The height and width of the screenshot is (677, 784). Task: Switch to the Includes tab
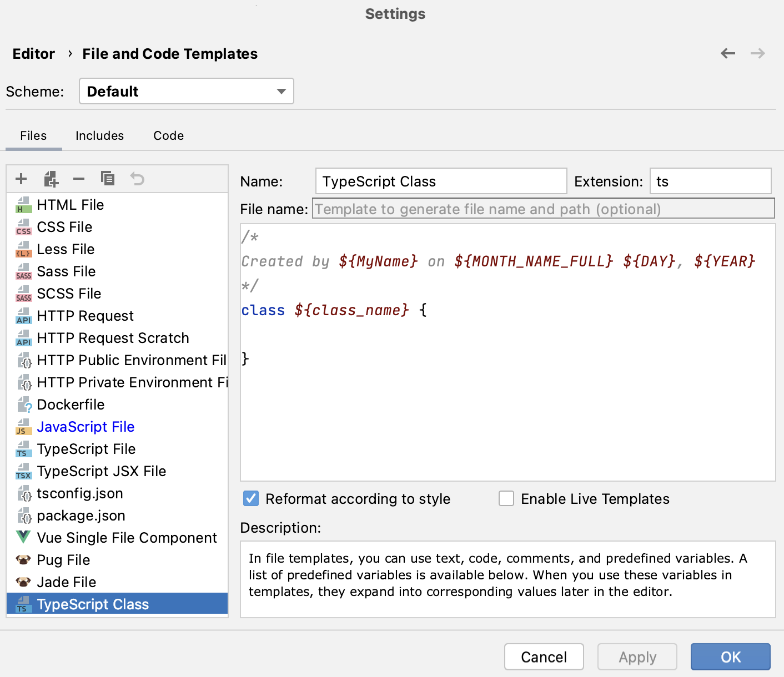pos(99,135)
